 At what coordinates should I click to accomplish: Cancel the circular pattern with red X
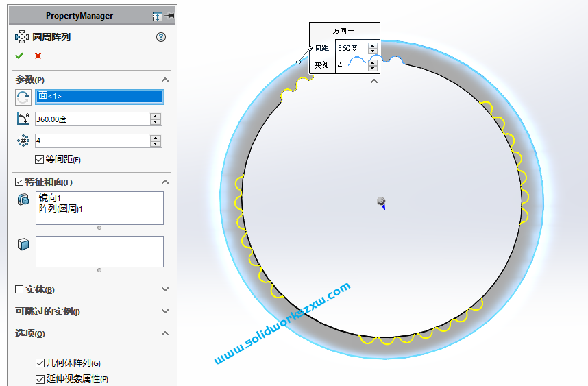(38, 56)
